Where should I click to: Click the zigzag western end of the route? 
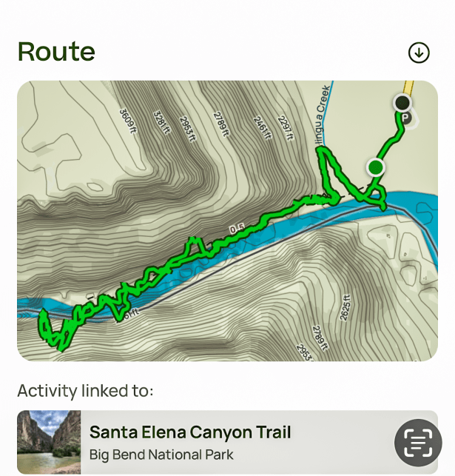pyautogui.click(x=53, y=329)
